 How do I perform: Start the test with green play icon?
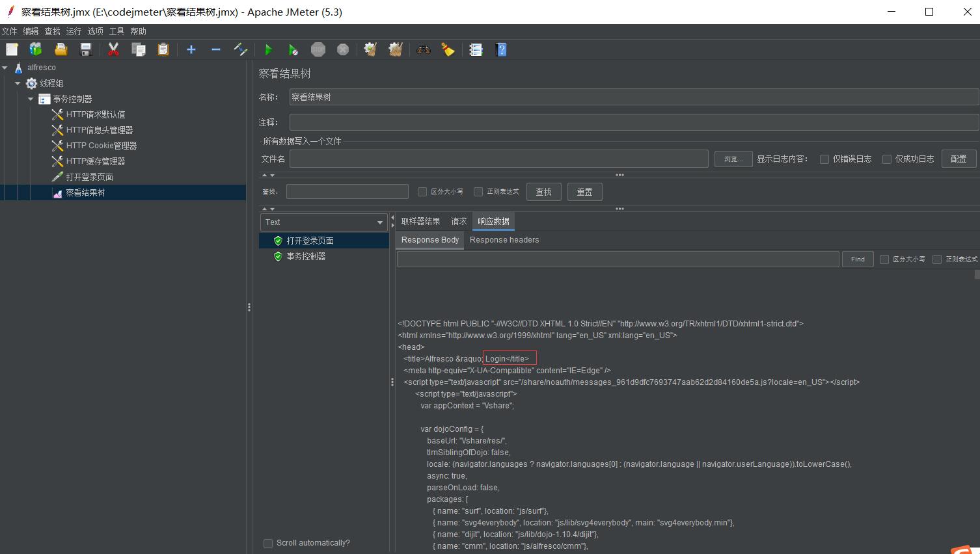pos(268,49)
